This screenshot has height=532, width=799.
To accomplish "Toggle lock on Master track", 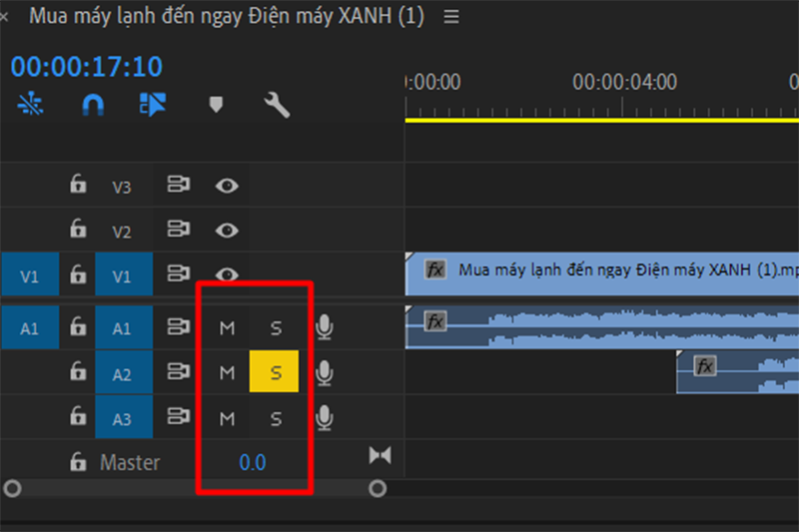I will [x=78, y=461].
